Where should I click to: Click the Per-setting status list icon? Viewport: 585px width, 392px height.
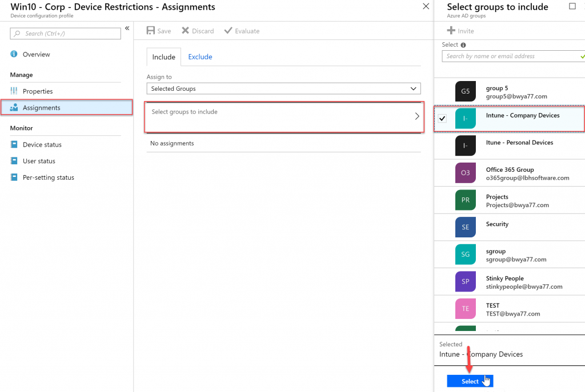(14, 177)
